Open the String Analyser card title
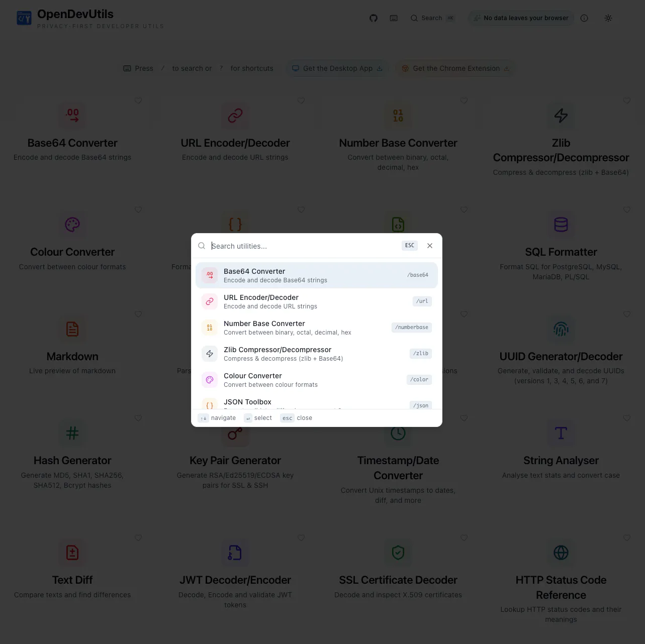This screenshot has height=644, width=645. tap(561, 461)
